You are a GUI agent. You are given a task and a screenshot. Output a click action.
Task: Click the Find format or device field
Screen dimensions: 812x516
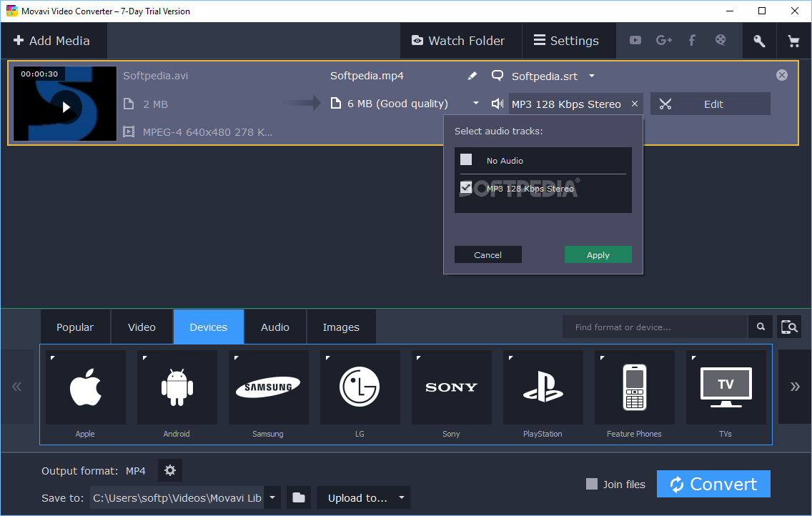click(x=655, y=327)
